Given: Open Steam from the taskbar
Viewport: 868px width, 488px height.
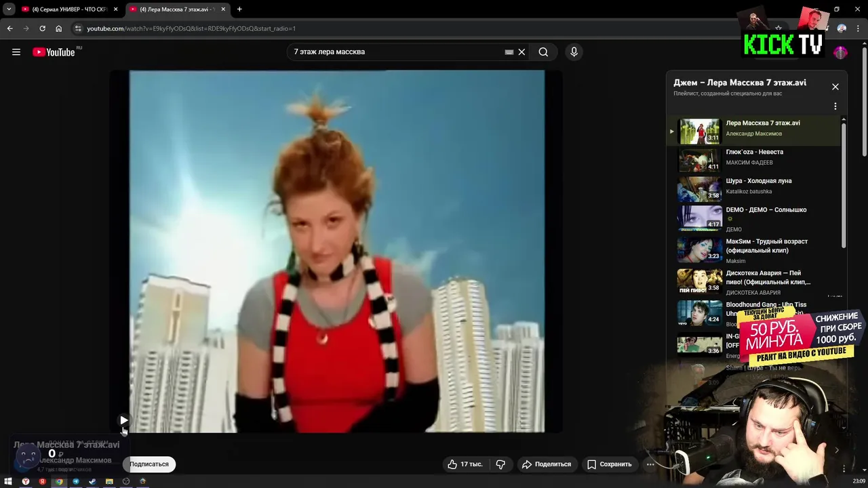Looking at the screenshot, I should 92,482.
